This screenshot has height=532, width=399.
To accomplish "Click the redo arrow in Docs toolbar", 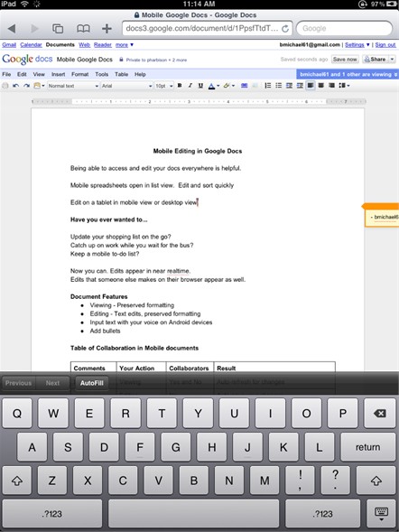I will point(26,86).
